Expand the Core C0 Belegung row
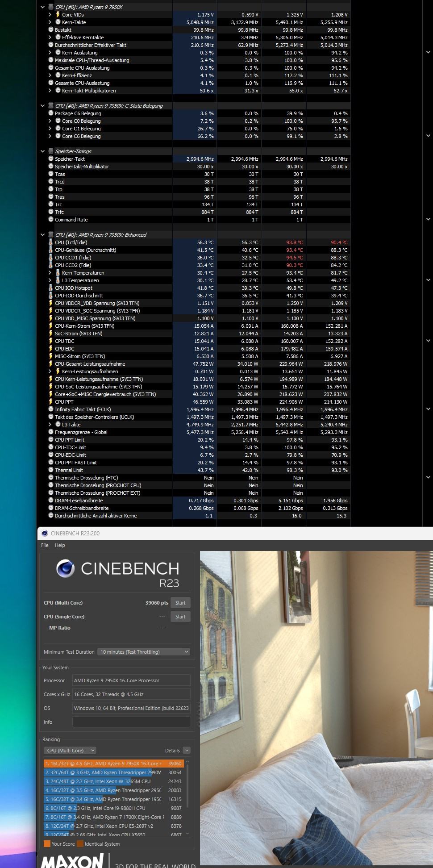Screen dimensions: 433x868 (50, 121)
